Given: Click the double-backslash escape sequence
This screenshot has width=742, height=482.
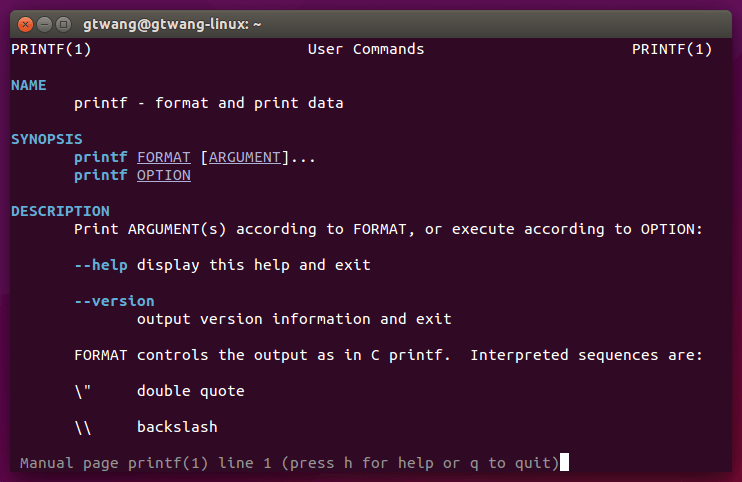Looking at the screenshot, I should (83, 427).
